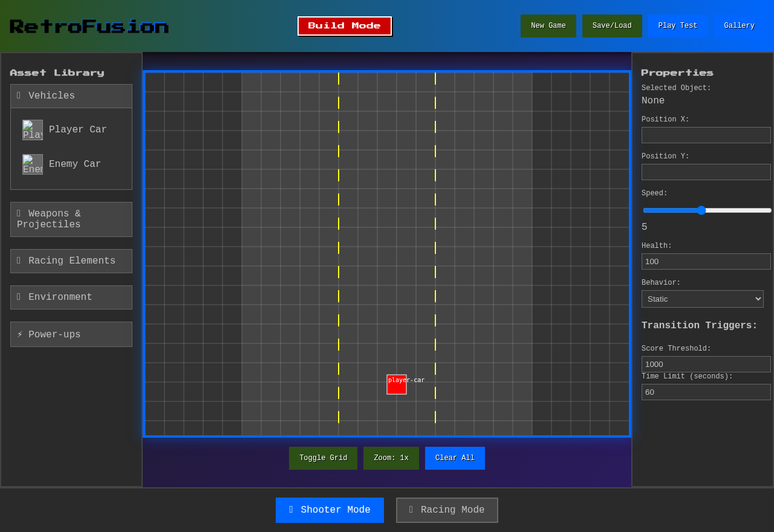Clear all objects from the canvas
The width and height of the screenshot is (774, 532).
point(455,458)
